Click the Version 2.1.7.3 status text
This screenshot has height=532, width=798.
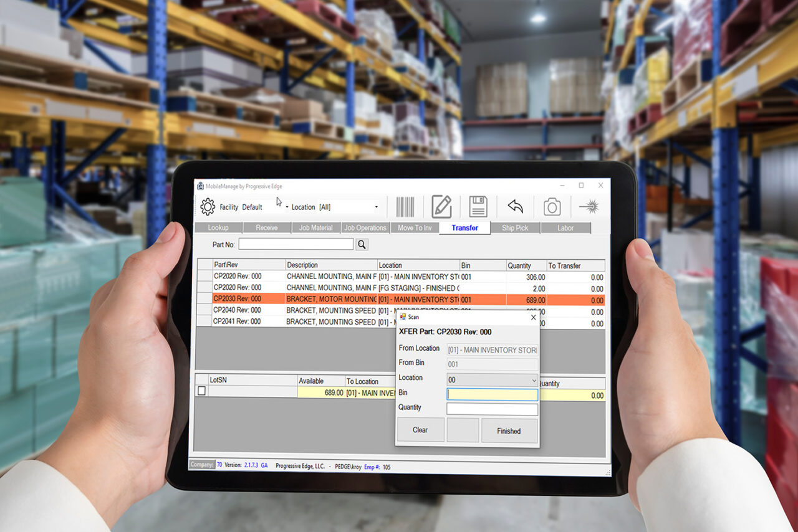[246, 465]
